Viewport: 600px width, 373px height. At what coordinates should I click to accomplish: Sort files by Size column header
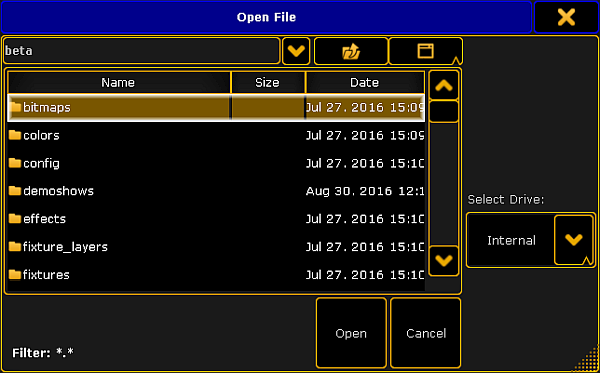coord(268,83)
